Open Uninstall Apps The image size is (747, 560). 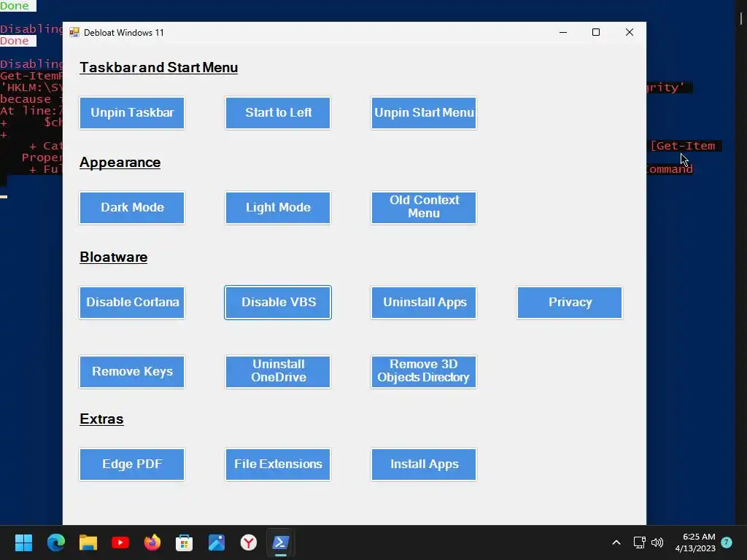pos(424,303)
